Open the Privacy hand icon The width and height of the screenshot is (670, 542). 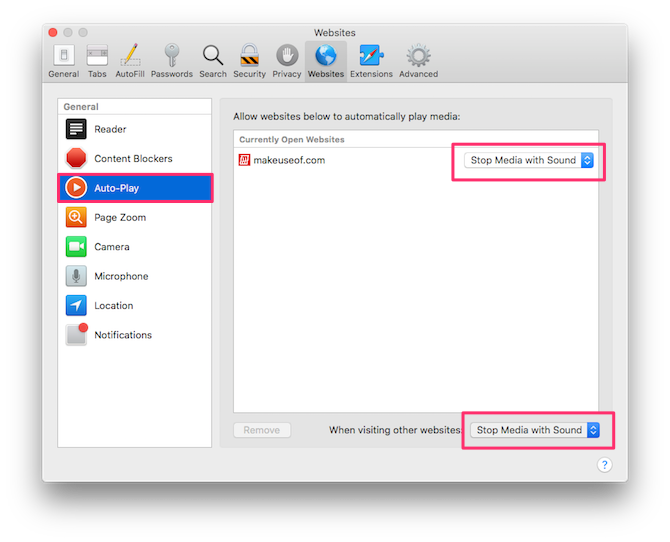[287, 56]
